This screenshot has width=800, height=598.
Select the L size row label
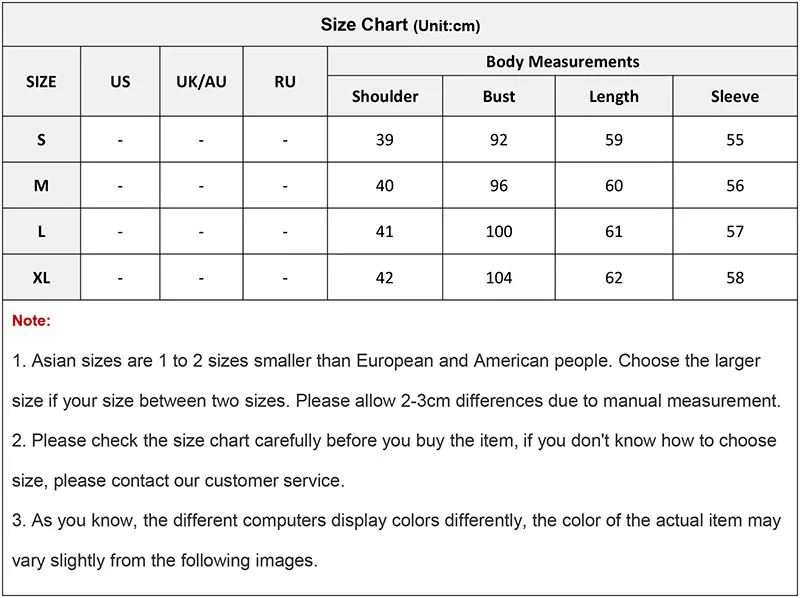click(41, 231)
